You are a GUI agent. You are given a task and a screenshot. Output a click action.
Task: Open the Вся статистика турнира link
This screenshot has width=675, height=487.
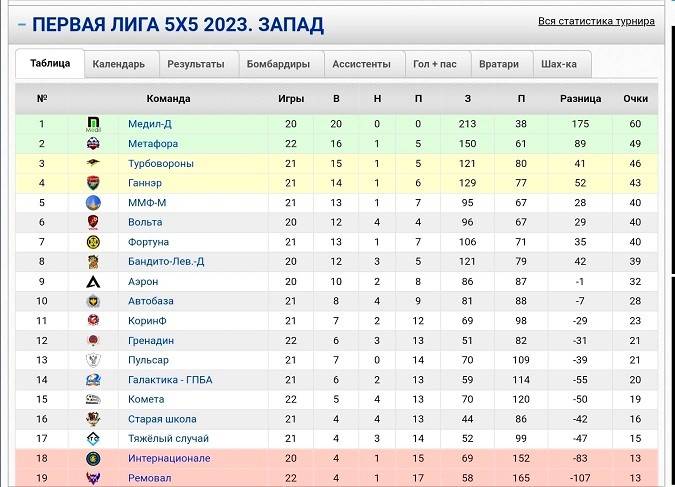(596, 21)
